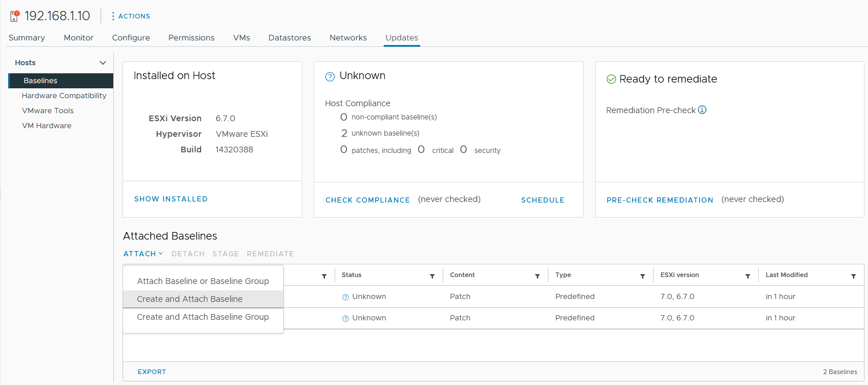Choose Attach Baseline or Baseline Group
The image size is (868, 385).
coord(203,281)
